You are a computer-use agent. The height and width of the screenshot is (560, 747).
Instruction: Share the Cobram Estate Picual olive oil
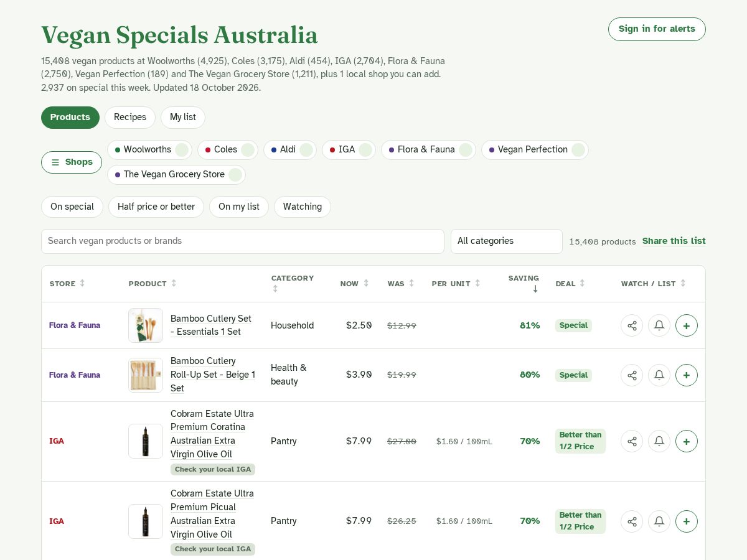[632, 521]
